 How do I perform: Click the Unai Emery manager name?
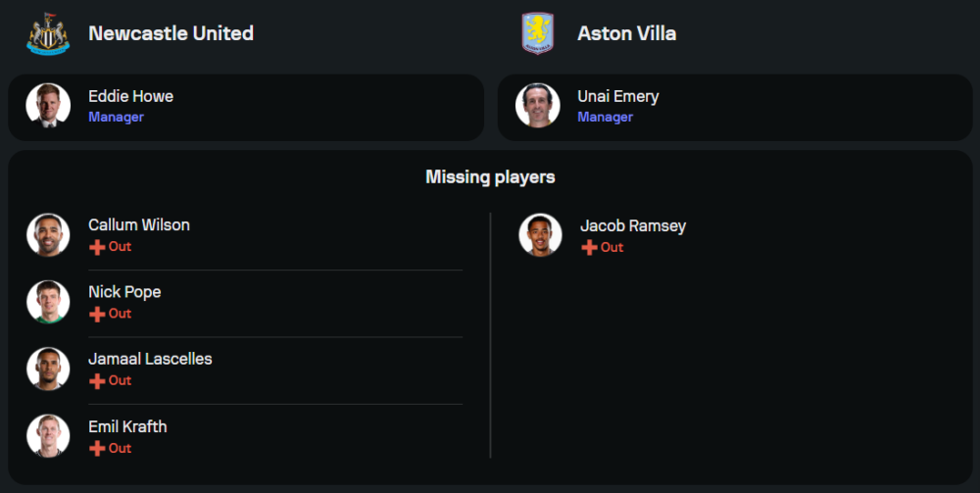tap(617, 96)
